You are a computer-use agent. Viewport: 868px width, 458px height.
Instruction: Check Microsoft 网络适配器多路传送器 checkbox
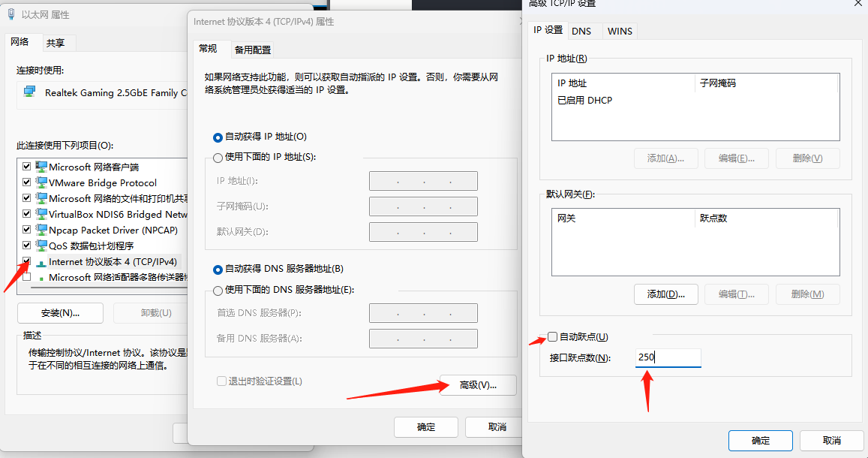(x=26, y=276)
